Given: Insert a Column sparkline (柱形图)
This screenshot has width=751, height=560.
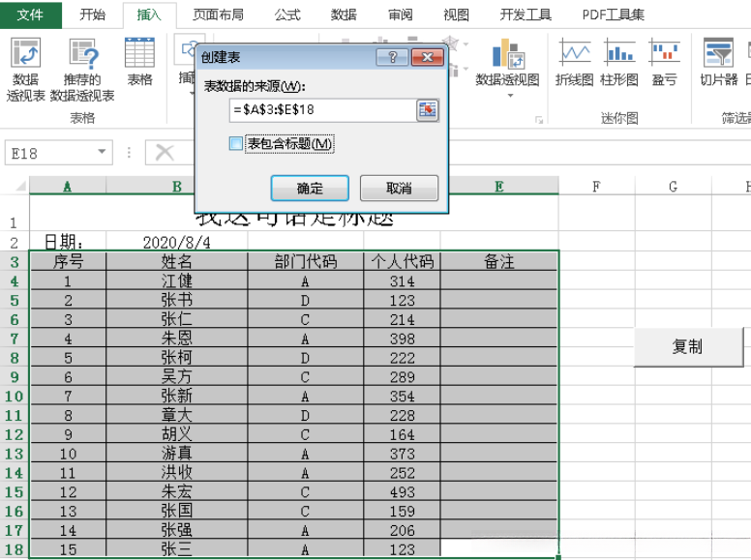Looking at the screenshot, I should (x=619, y=61).
